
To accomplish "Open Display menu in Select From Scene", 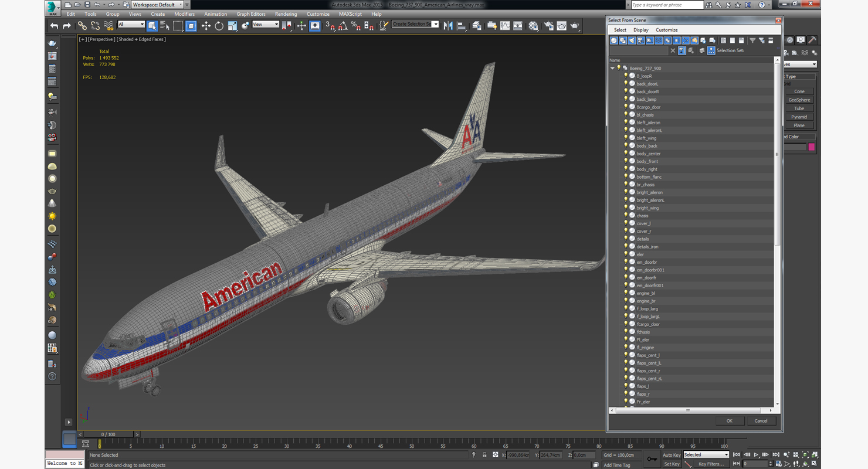I will [641, 30].
